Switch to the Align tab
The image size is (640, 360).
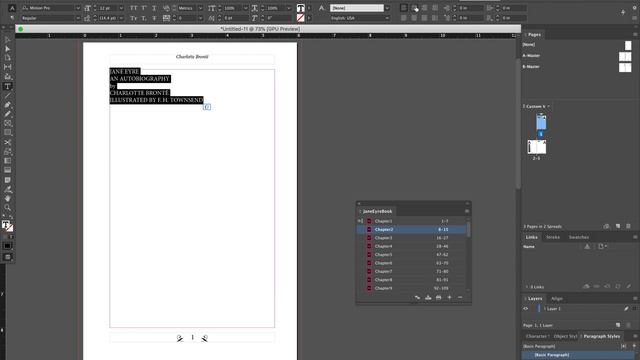(x=557, y=299)
